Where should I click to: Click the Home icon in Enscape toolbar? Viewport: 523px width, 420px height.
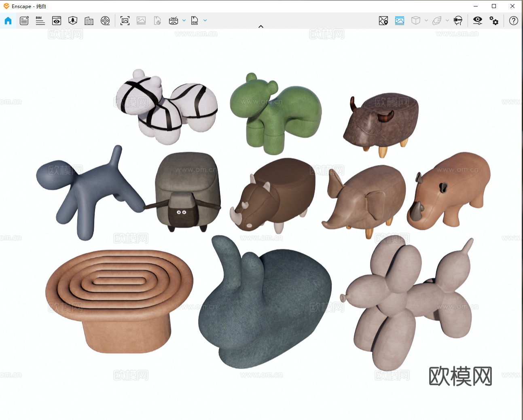coord(8,21)
